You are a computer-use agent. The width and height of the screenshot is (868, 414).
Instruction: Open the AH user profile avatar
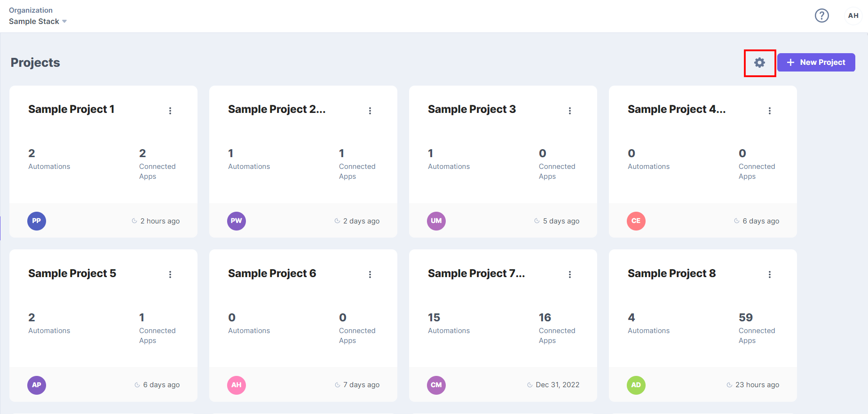click(853, 16)
